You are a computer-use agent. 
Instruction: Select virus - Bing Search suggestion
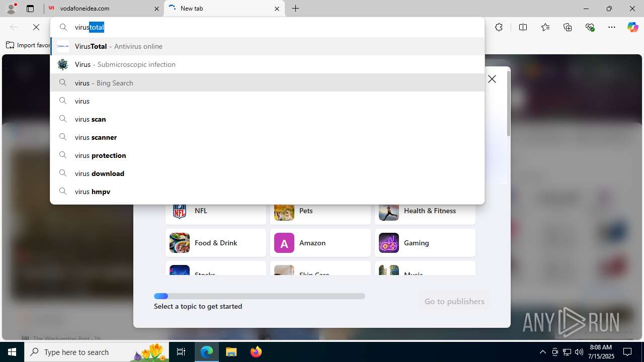pyautogui.click(x=267, y=83)
